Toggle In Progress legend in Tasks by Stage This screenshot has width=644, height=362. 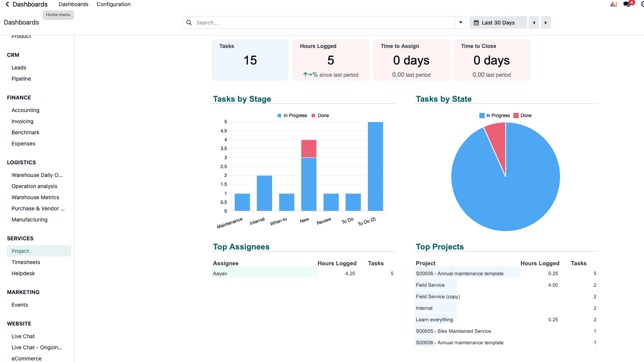[x=292, y=116]
